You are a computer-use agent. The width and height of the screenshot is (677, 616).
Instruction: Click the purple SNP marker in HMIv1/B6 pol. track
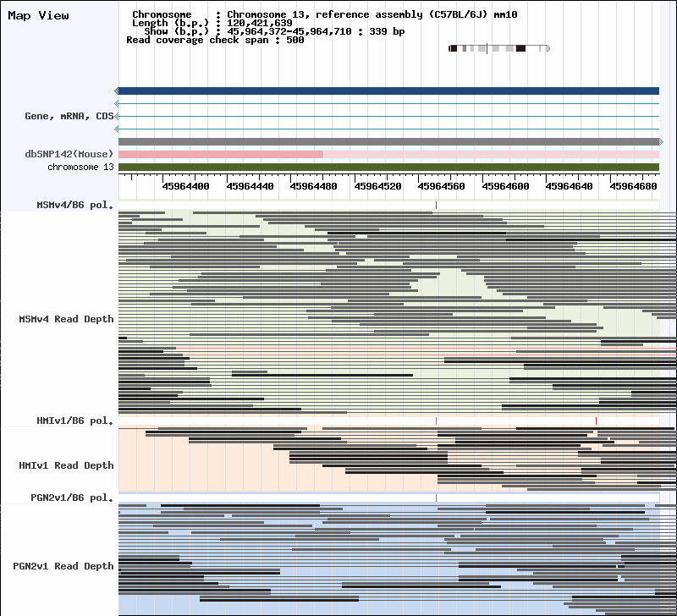(436, 421)
